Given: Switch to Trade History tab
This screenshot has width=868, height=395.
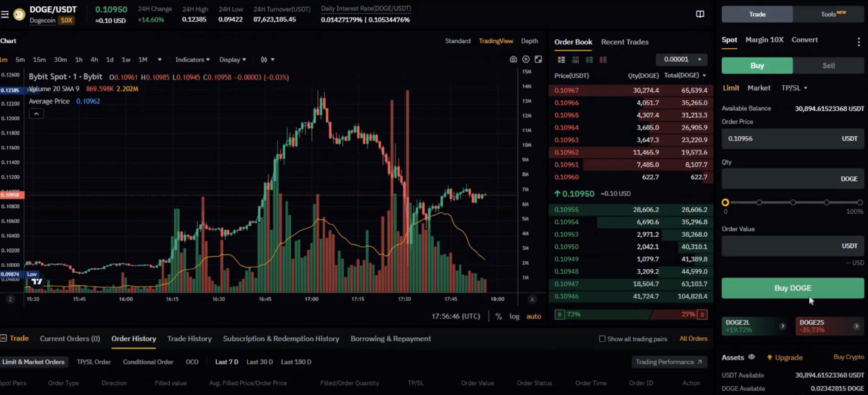Looking at the screenshot, I should click(189, 339).
